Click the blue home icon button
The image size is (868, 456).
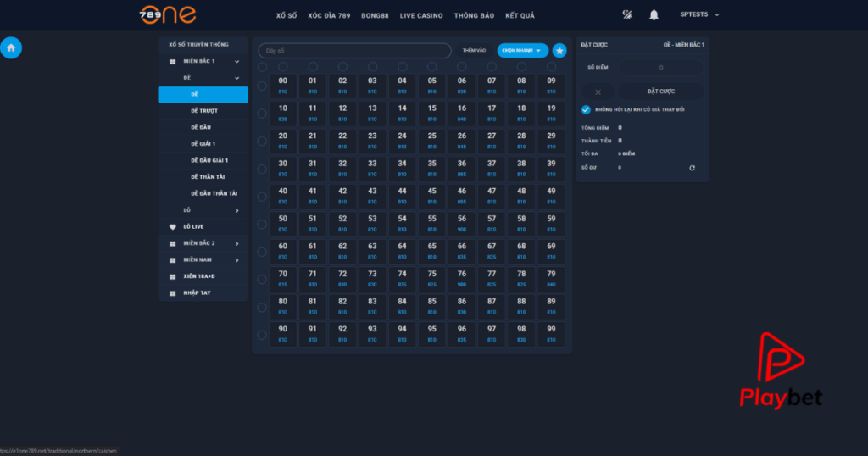pyautogui.click(x=11, y=48)
